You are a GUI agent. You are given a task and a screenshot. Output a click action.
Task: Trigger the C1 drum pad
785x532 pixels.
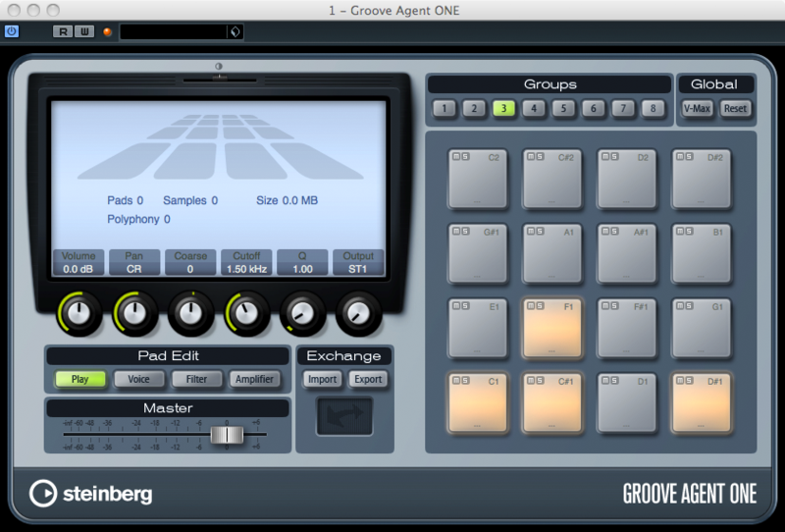(478, 402)
